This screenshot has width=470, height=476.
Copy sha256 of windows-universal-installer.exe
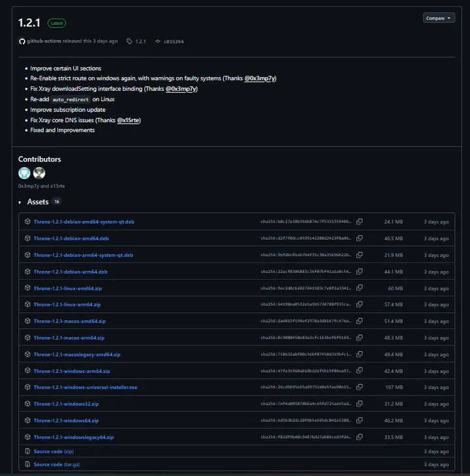point(360,387)
